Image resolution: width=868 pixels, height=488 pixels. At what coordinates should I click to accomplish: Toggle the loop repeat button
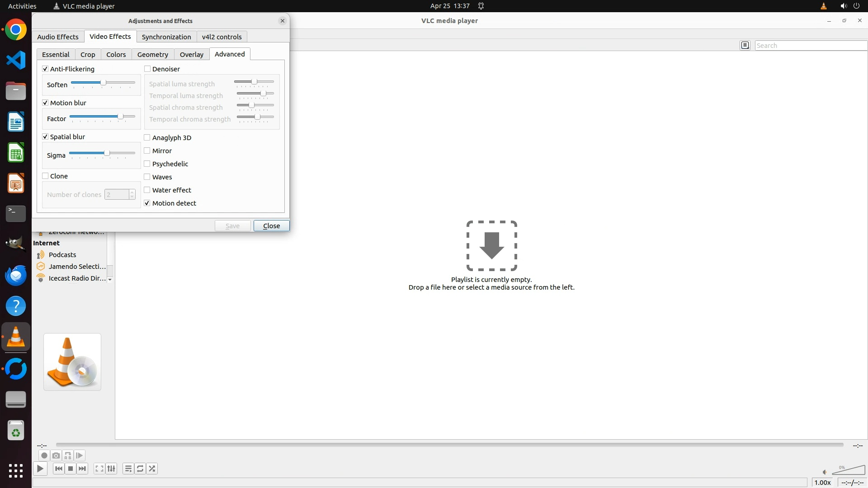[x=140, y=469]
